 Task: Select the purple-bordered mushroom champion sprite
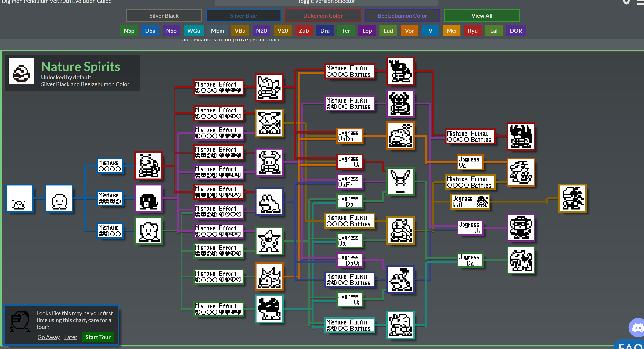point(269,162)
